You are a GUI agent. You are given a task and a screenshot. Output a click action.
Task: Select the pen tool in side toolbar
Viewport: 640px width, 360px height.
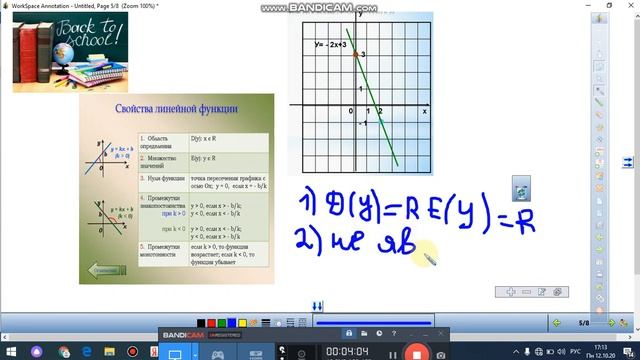pos(599,91)
